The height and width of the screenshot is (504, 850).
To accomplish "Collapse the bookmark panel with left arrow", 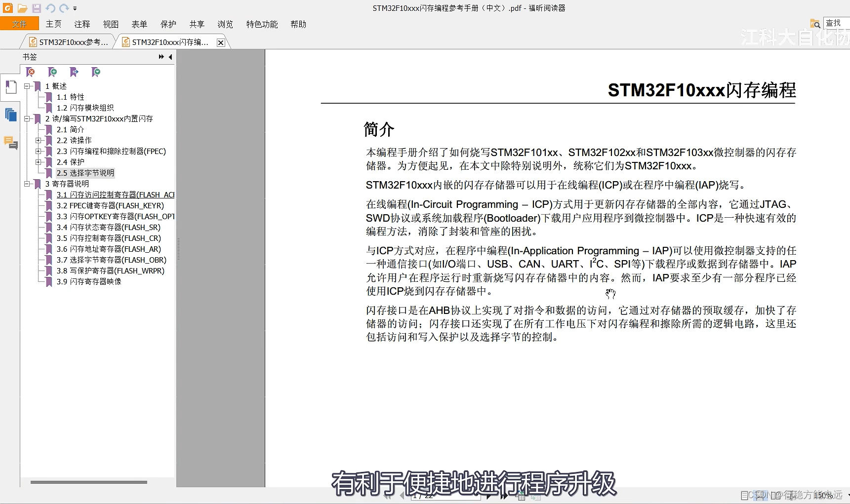I will [x=170, y=57].
